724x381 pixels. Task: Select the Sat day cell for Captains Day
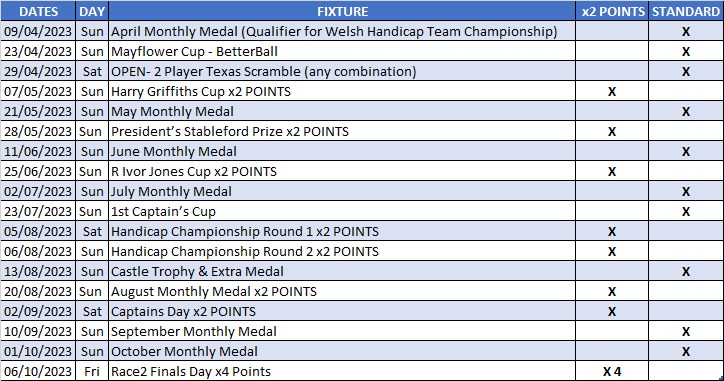pyautogui.click(x=92, y=311)
